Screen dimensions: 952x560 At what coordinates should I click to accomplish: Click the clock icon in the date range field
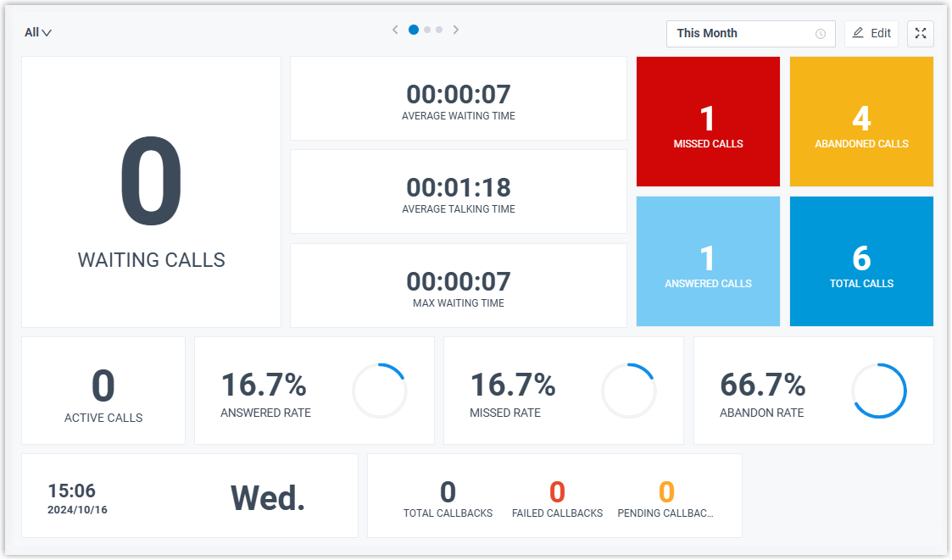click(820, 34)
